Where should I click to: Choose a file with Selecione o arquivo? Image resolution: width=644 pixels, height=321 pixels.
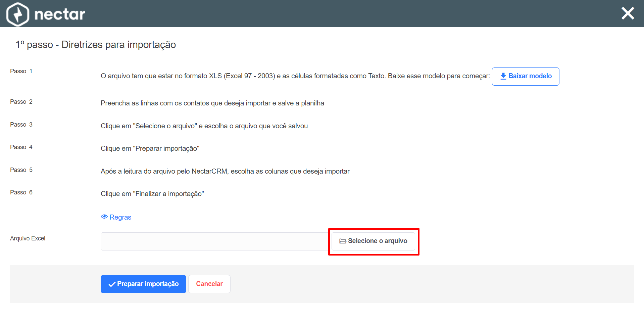[x=373, y=241]
